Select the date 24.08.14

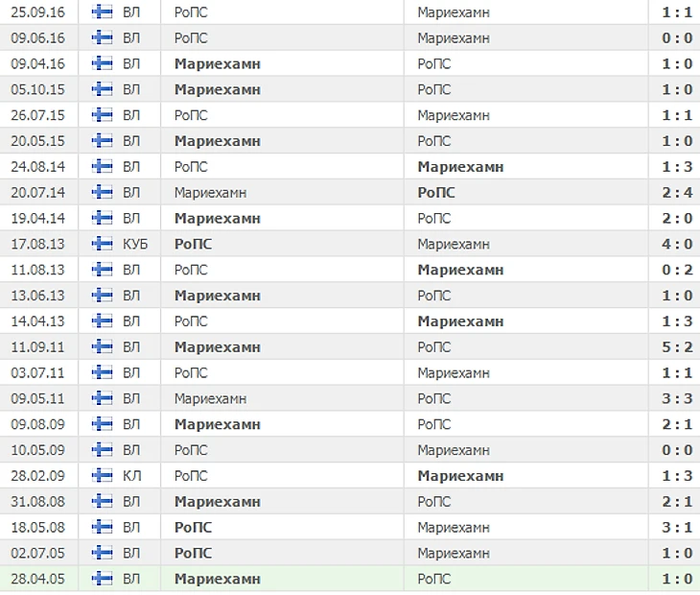click(38, 167)
